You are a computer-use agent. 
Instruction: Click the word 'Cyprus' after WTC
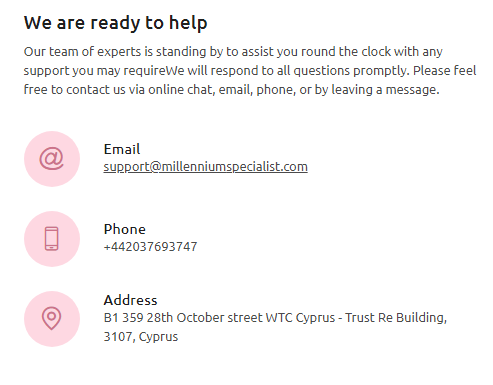315,318
